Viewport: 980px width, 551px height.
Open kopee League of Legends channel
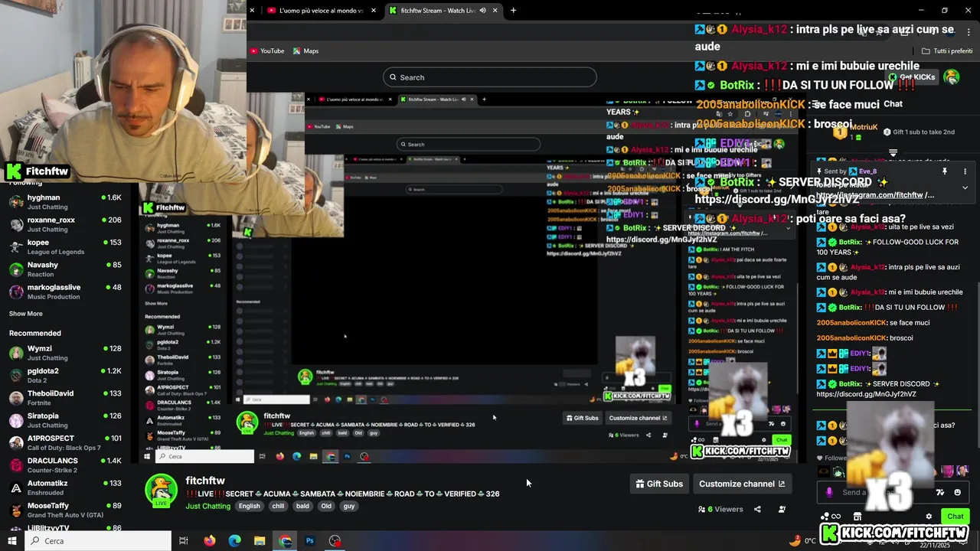[x=66, y=247]
